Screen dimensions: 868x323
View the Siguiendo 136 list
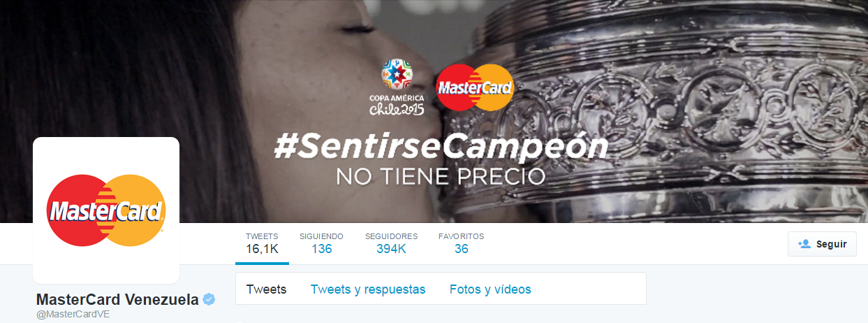(321, 243)
